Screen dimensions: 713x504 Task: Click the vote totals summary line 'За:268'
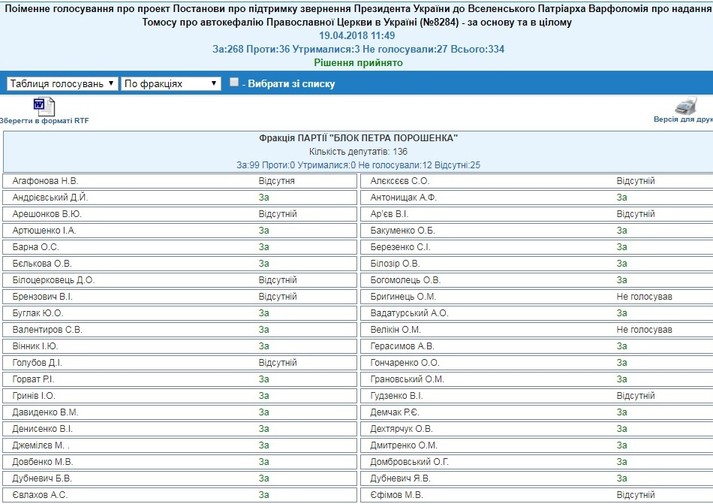coord(357,48)
